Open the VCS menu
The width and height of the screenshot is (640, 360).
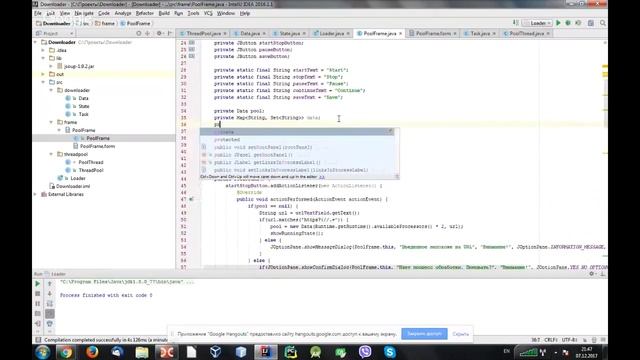click(208, 13)
